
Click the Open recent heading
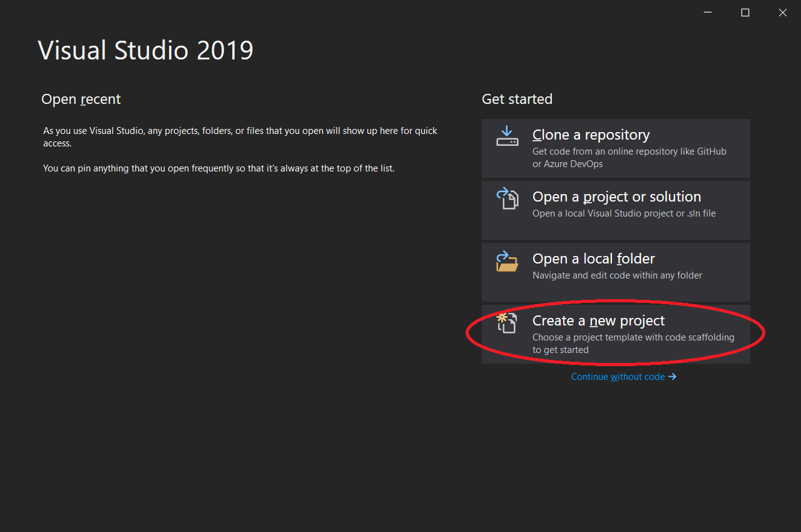pos(81,99)
